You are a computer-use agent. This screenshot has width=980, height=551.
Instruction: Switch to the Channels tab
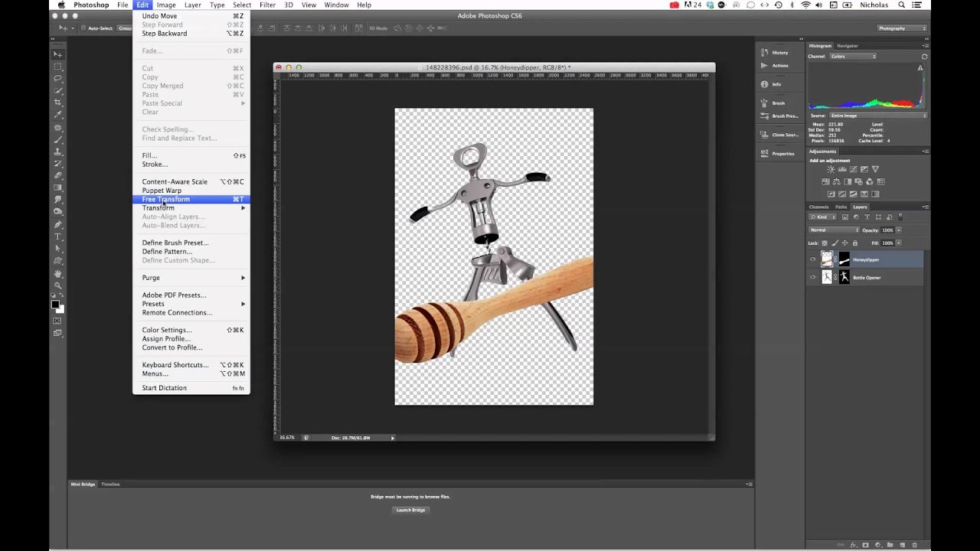pos(818,207)
